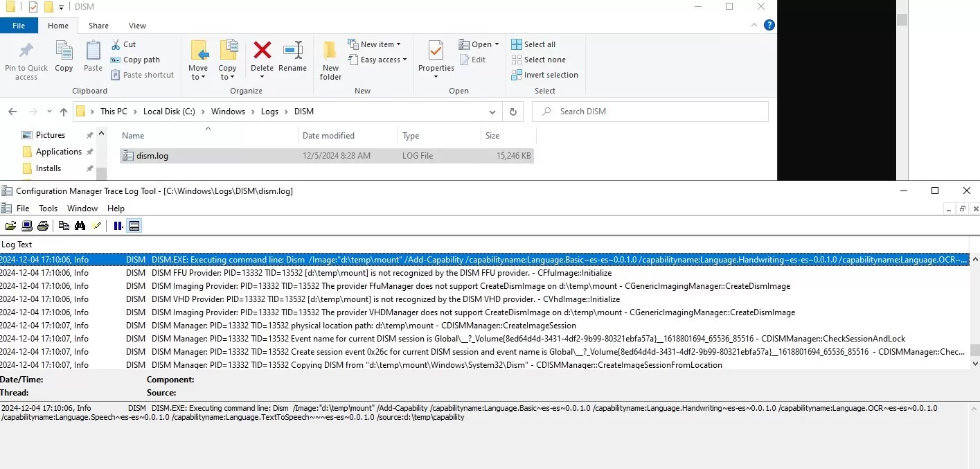980x469 pixels.
Task: Click the Open log file toolbar icon
Action: click(10, 226)
